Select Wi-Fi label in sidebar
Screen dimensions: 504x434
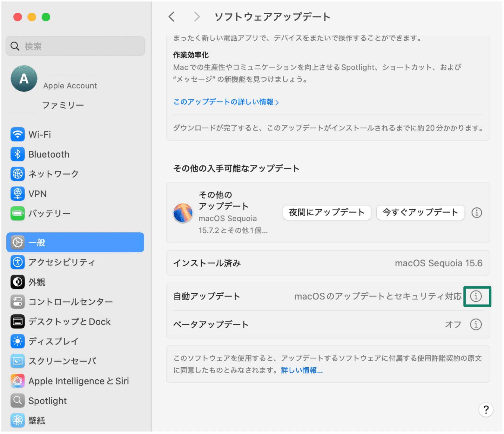(x=40, y=135)
